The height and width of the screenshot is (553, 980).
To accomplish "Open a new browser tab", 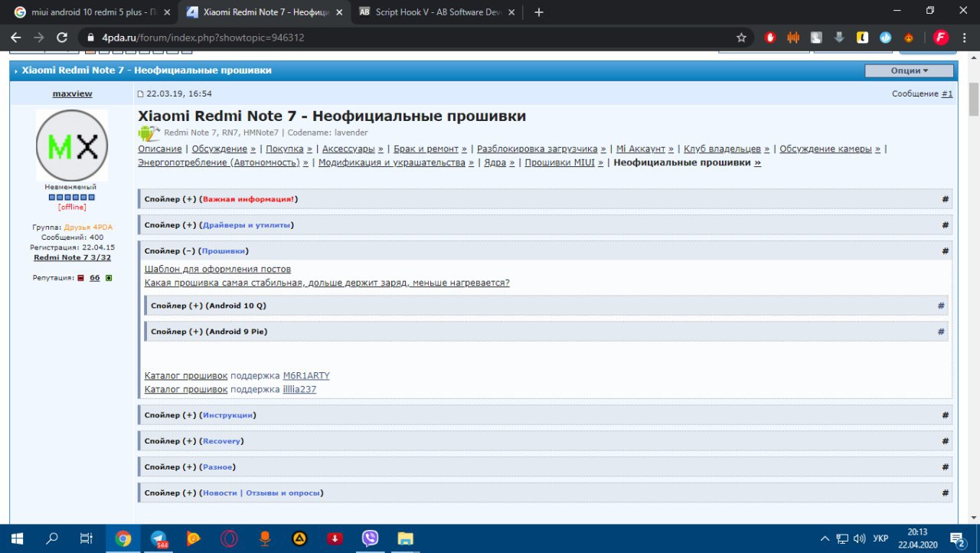I will point(539,12).
